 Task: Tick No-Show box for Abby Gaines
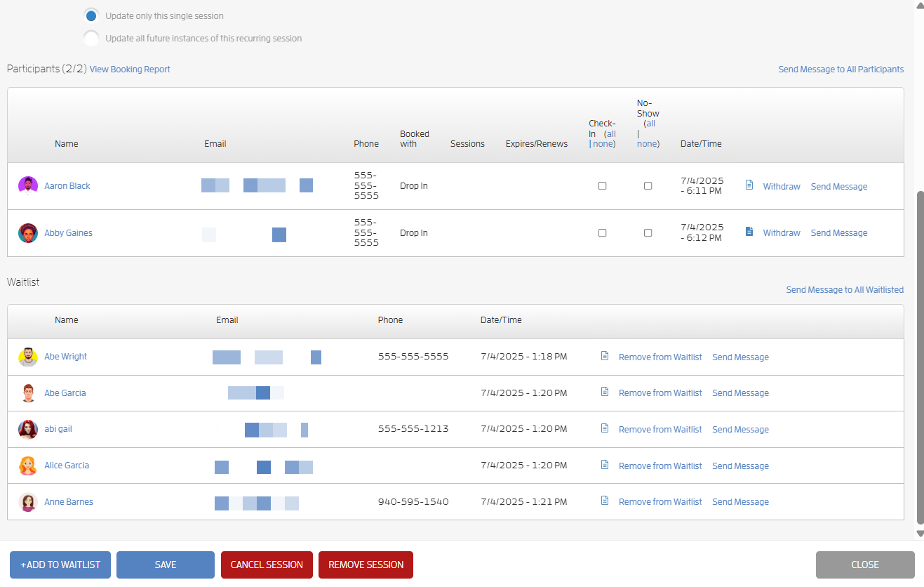point(648,233)
